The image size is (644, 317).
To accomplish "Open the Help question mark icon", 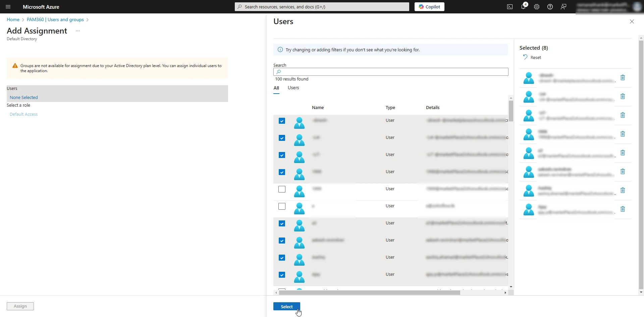I will (550, 7).
